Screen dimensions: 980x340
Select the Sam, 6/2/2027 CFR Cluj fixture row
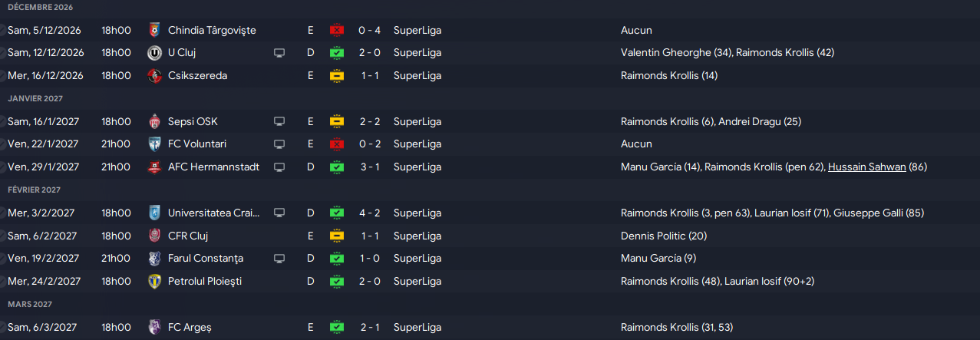[490, 236]
